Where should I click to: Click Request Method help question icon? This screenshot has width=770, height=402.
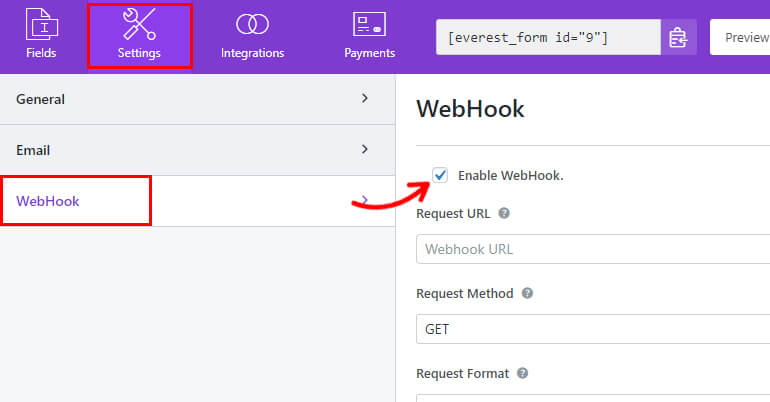coord(527,294)
